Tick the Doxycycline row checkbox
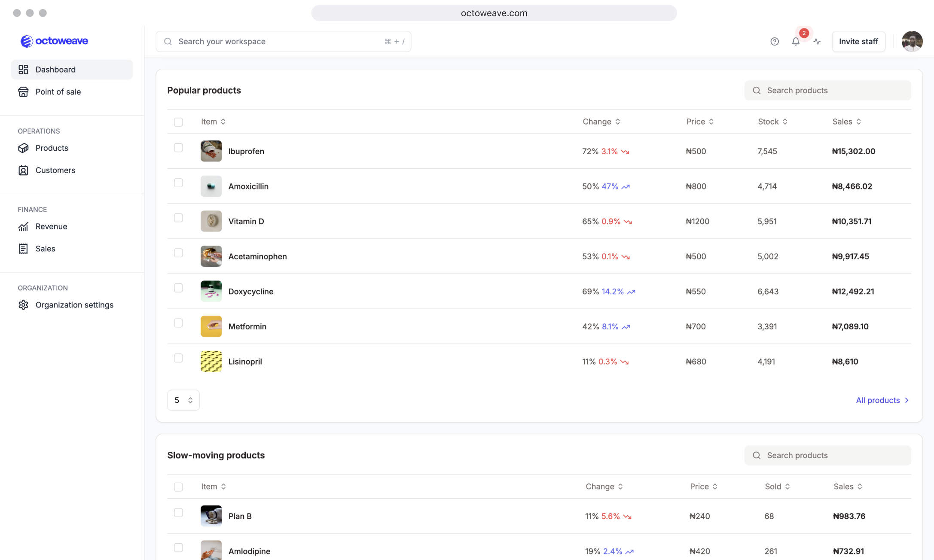This screenshot has width=934, height=560. (x=178, y=288)
